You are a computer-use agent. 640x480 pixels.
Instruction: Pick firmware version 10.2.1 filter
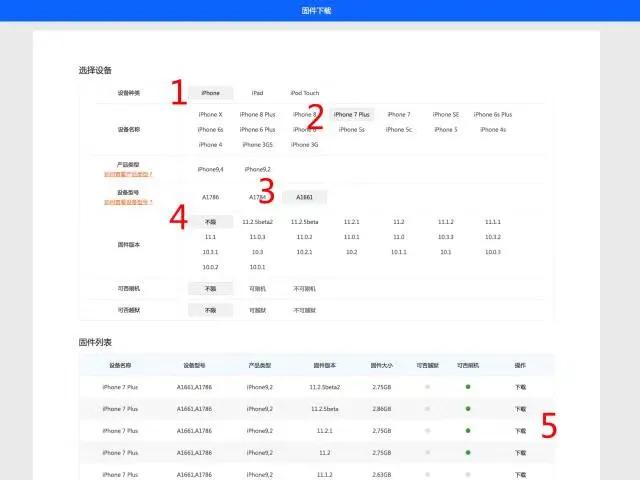[x=304, y=252]
